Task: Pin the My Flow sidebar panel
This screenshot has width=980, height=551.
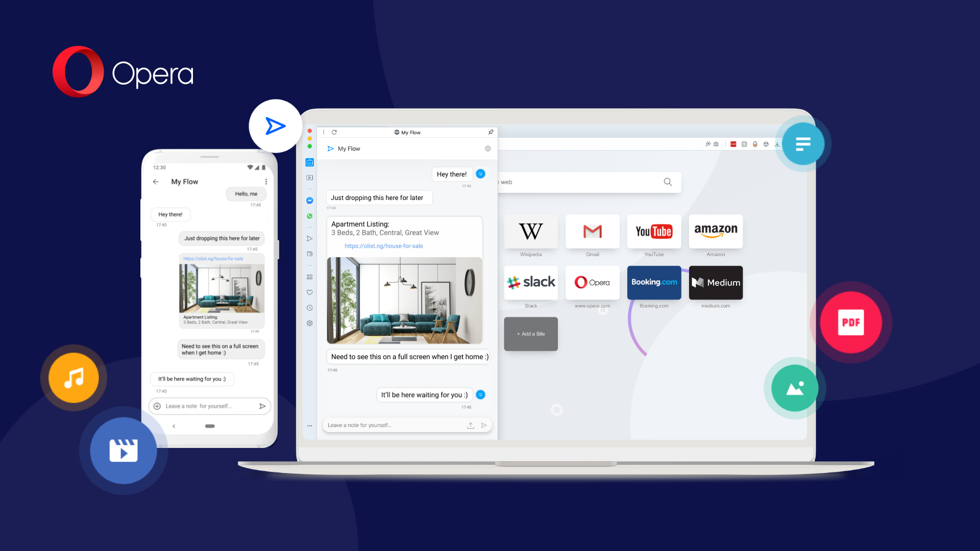Action: [x=491, y=132]
